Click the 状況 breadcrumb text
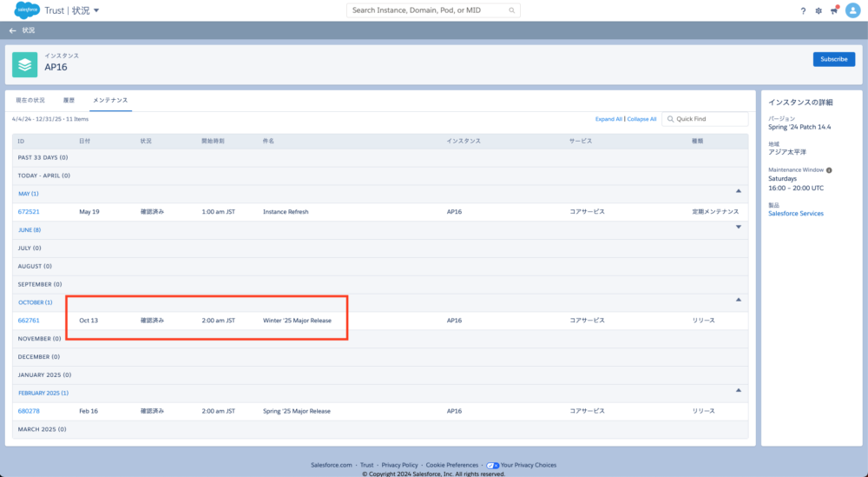Viewport: 868px width, 477px height. (29, 30)
